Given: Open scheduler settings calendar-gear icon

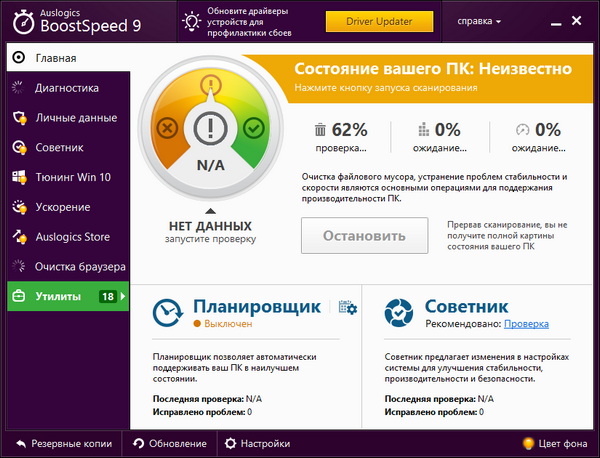Looking at the screenshot, I should pyautogui.click(x=348, y=307).
